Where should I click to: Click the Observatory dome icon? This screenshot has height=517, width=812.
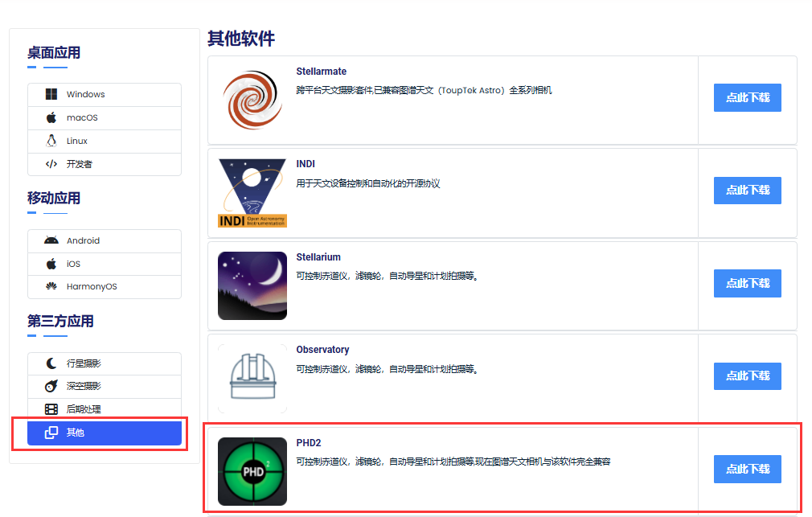[252, 378]
